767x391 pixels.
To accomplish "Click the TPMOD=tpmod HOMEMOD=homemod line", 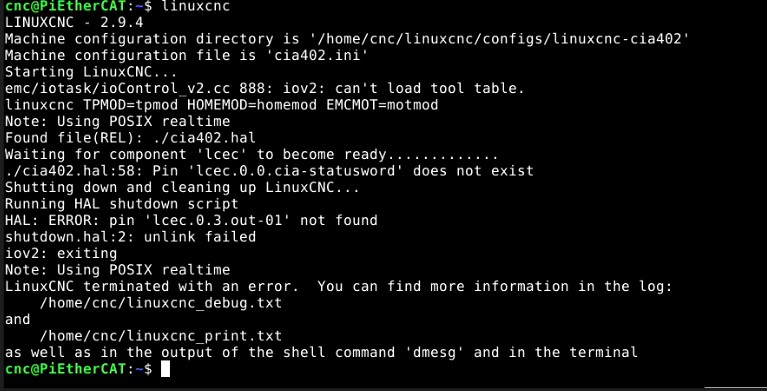I will [x=222, y=105].
